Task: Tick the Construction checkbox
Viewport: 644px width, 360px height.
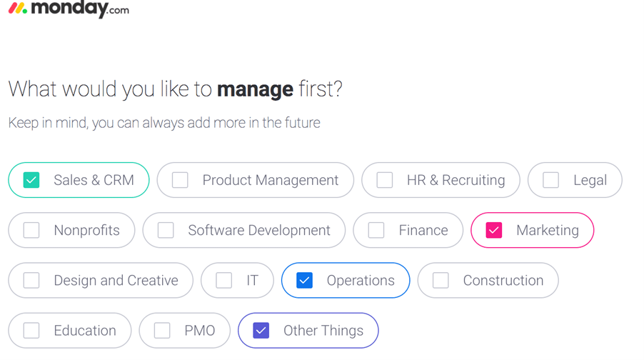Action: [441, 280]
